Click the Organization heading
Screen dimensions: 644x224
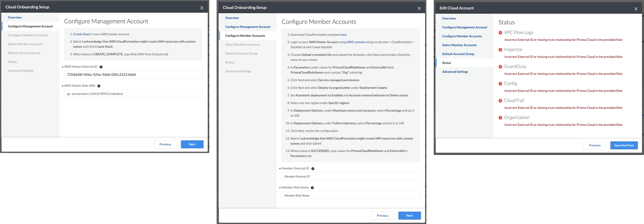coord(517,117)
